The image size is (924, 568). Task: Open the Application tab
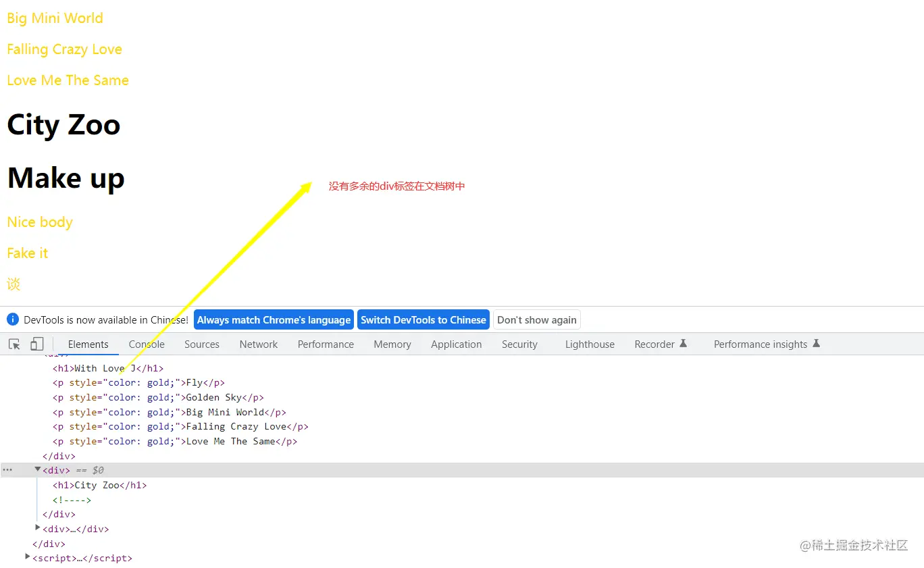(x=457, y=344)
